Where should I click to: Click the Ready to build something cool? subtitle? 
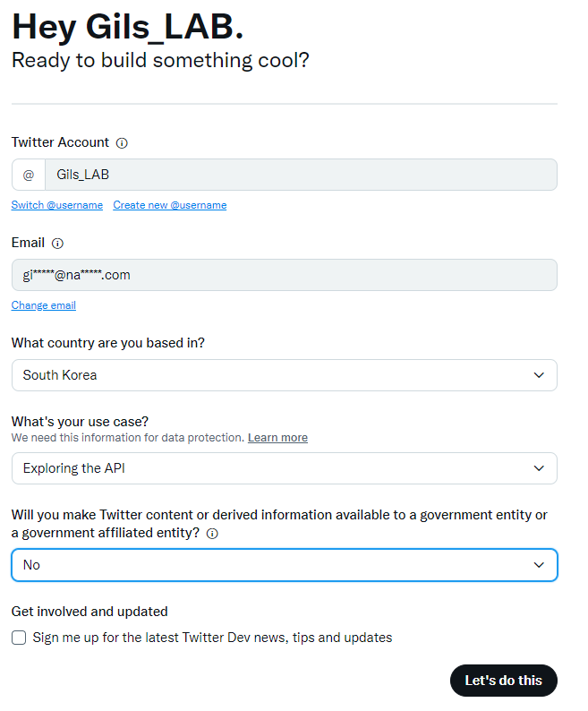coord(160,61)
